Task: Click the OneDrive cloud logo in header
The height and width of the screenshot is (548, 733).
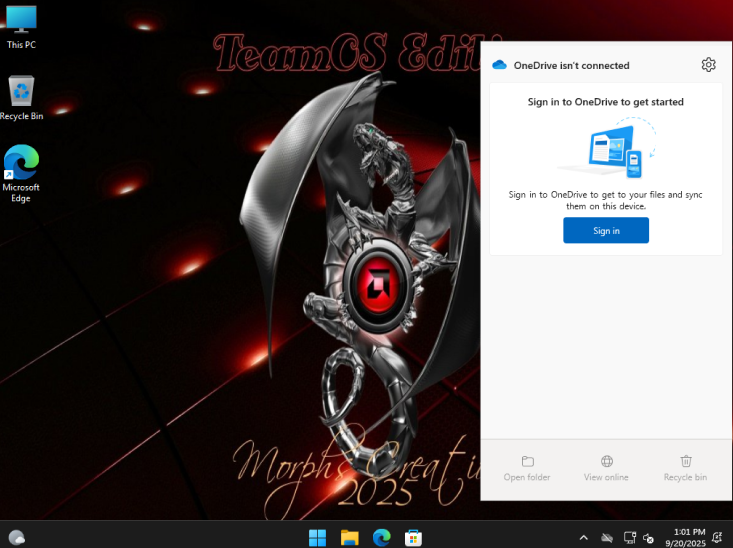Action: (499, 65)
